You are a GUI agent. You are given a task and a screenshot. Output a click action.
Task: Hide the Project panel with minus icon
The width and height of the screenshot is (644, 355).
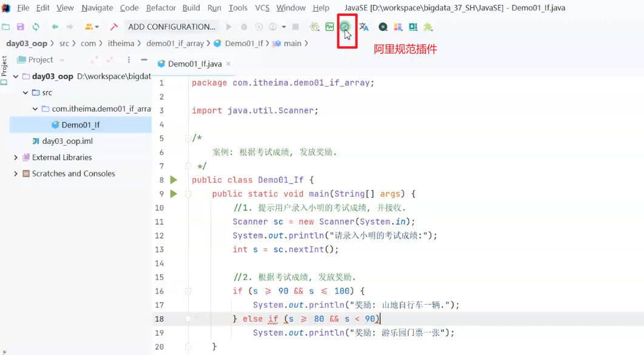click(x=144, y=60)
